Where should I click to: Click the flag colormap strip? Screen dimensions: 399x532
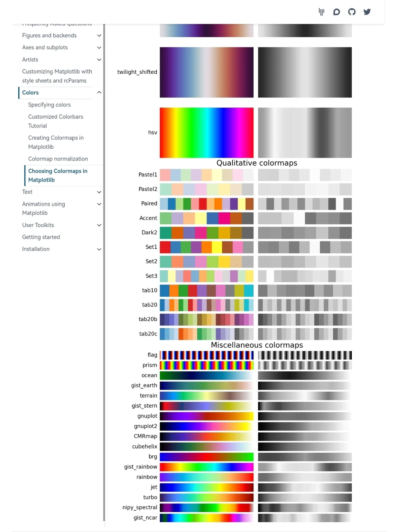click(x=207, y=355)
